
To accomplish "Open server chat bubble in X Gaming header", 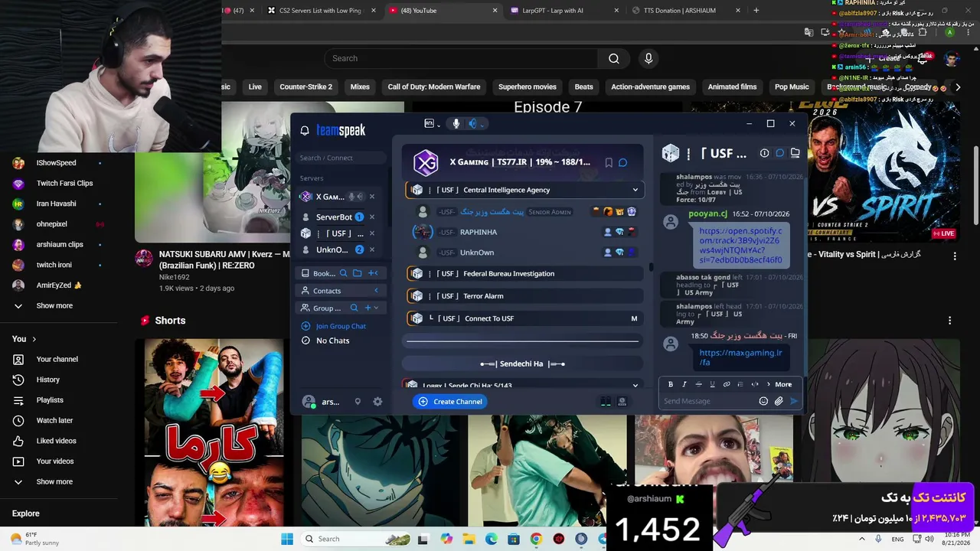I will (x=623, y=162).
